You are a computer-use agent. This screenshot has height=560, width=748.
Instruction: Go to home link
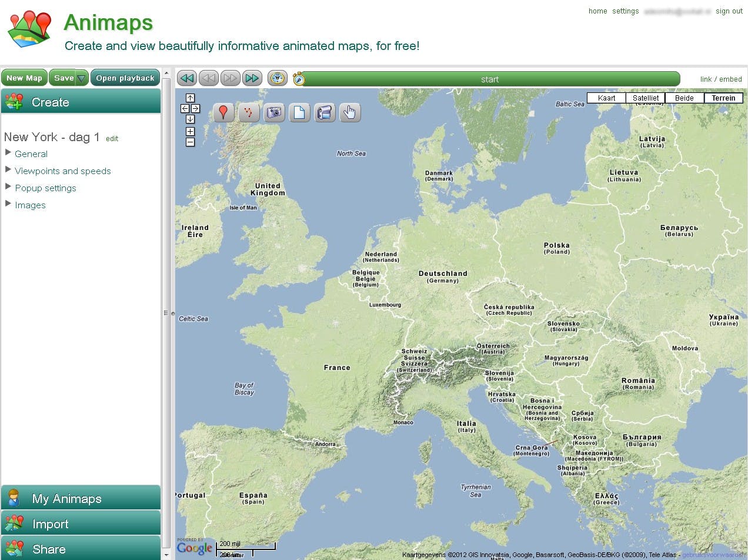[597, 11]
